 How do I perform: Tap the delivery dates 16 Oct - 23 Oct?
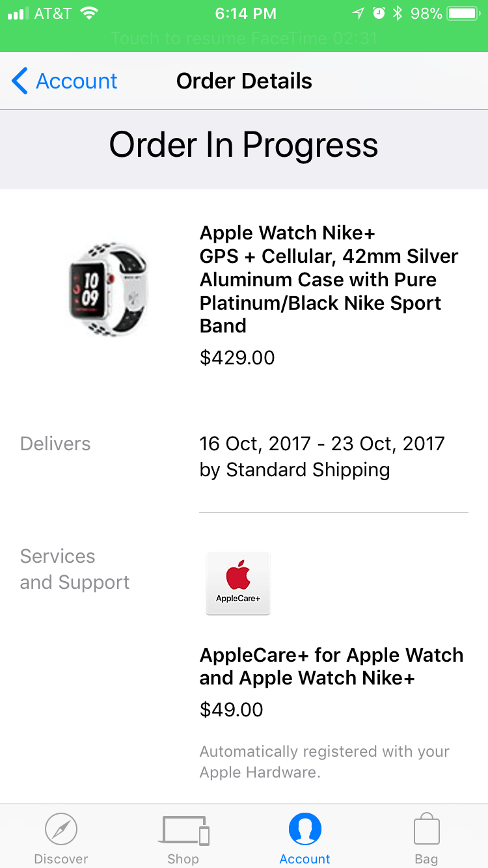point(322,444)
